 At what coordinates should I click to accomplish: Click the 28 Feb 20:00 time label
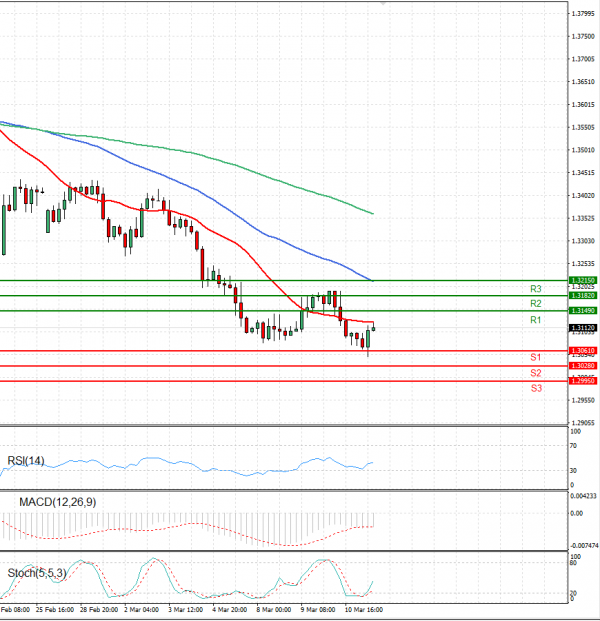(x=99, y=610)
